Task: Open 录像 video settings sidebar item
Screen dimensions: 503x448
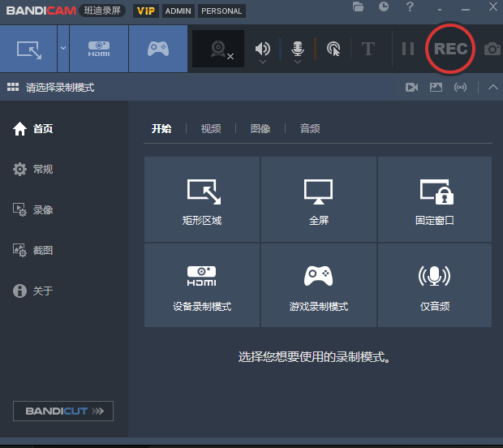Action: pyautogui.click(x=32, y=210)
